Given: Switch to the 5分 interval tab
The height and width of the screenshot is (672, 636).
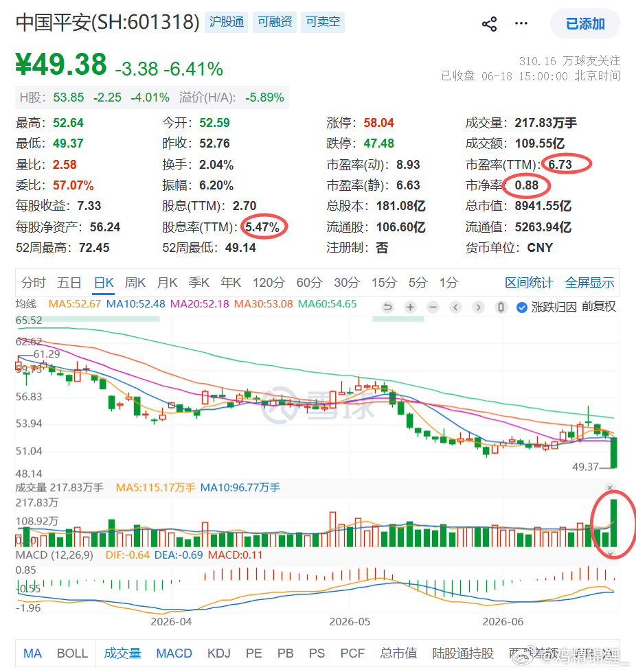Looking at the screenshot, I should (x=418, y=283).
